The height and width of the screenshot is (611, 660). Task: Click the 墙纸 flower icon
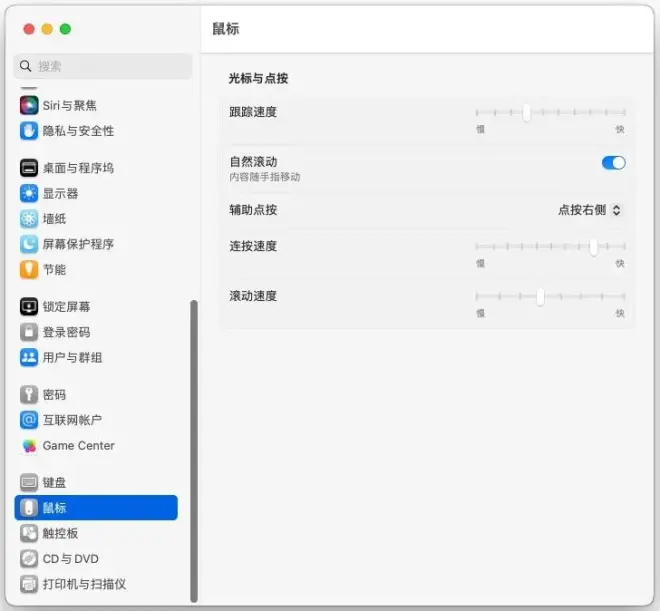point(29,219)
